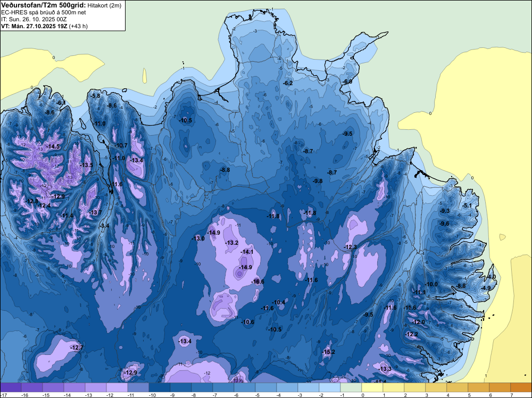The image size is (532, 398).
Task: Click the -9.8 temperature value
Action: 318,181
